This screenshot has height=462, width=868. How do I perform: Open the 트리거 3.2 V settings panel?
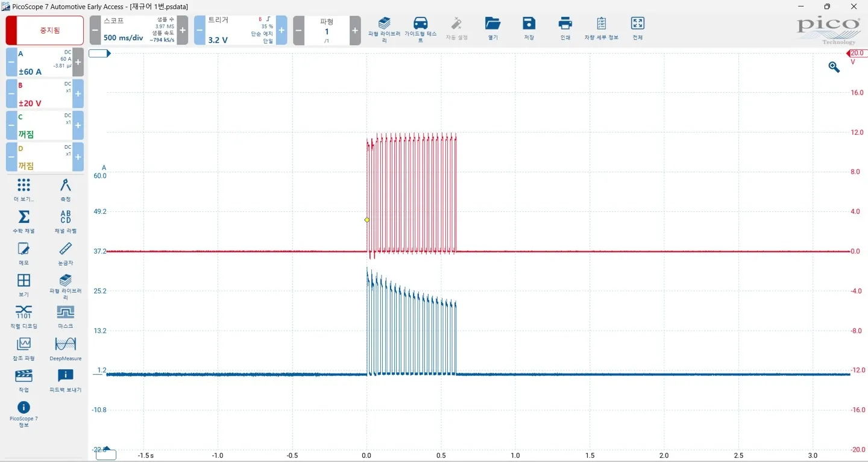pos(241,30)
